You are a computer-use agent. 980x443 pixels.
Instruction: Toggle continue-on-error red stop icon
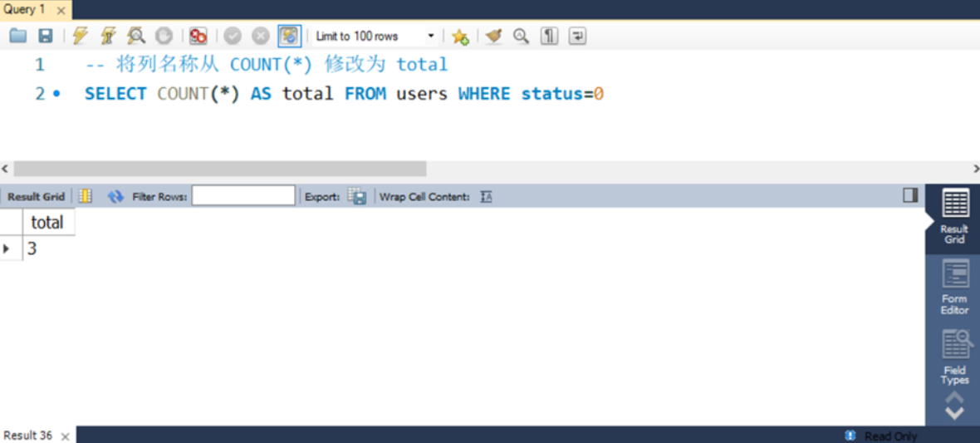click(x=198, y=37)
